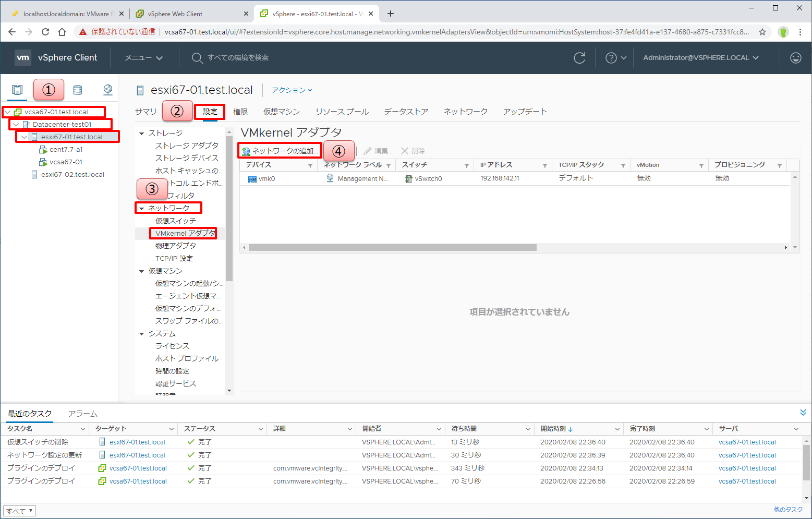Image resolution: width=812 pixels, height=519 pixels.
Task: Click the Chrome profile avatar icon
Action: click(783, 32)
